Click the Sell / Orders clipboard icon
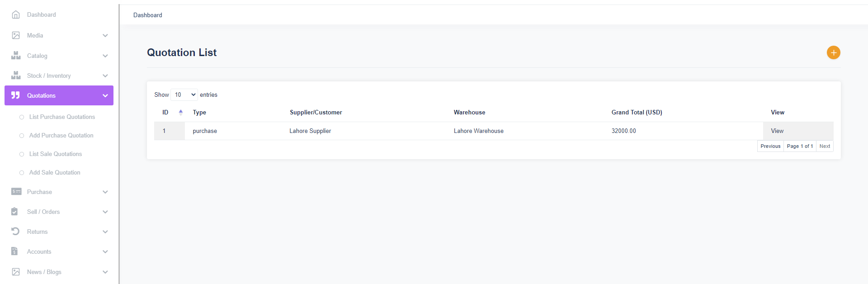The height and width of the screenshot is (284, 868). click(15, 212)
